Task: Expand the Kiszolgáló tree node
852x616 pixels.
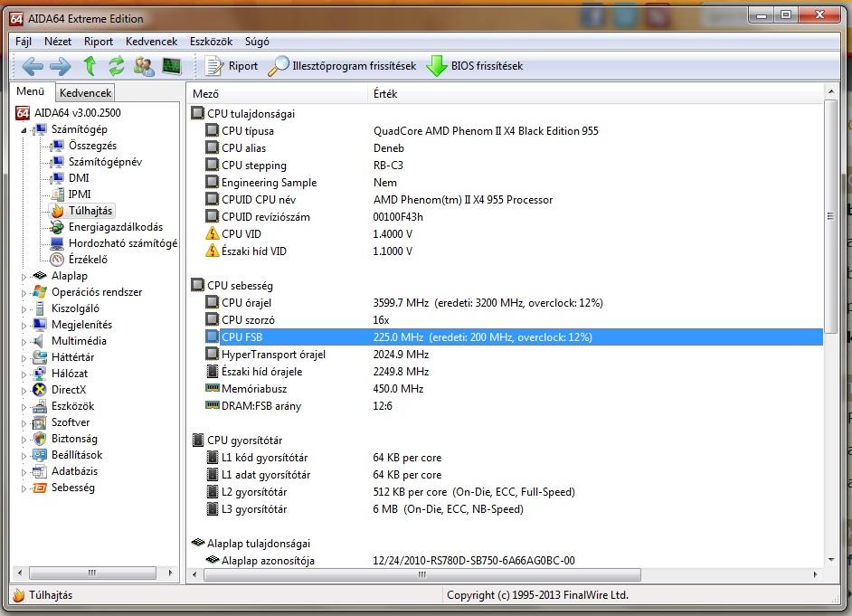Action: pos(24,309)
